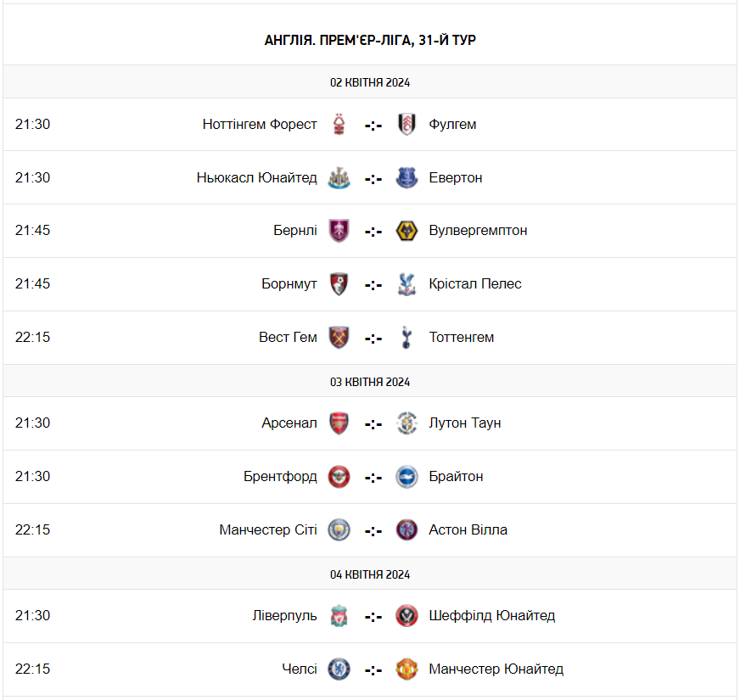The image size is (740, 700).
Task: Click the Брентфорд versus Брайтон score placeholder
Action: 373,477
